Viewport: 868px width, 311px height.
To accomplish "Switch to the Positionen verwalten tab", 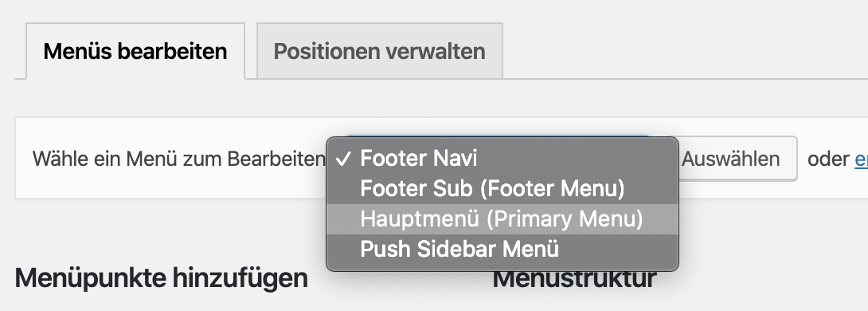I will pos(379,51).
